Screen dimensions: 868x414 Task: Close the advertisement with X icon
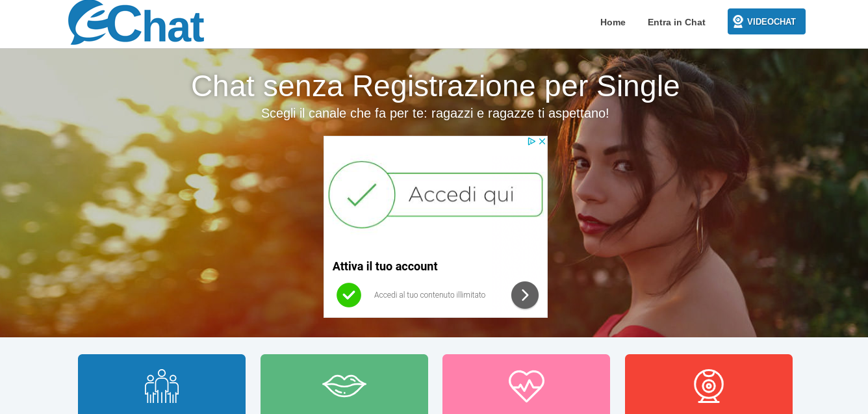[542, 141]
